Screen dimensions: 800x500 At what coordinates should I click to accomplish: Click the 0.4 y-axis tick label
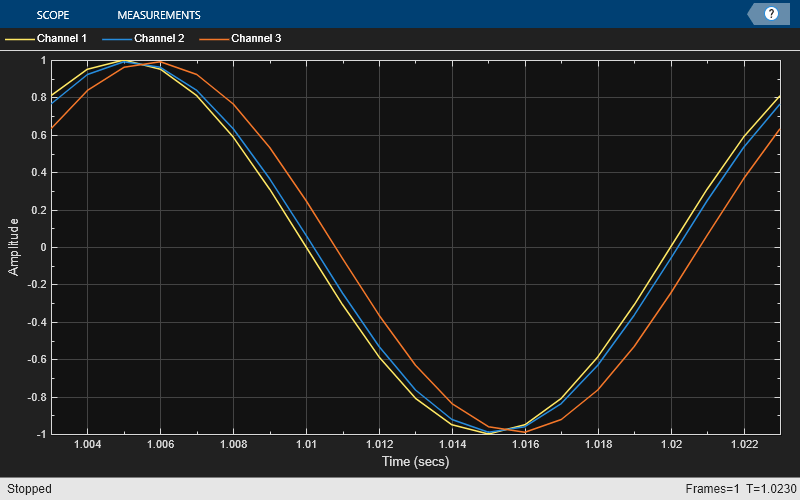click(x=38, y=172)
